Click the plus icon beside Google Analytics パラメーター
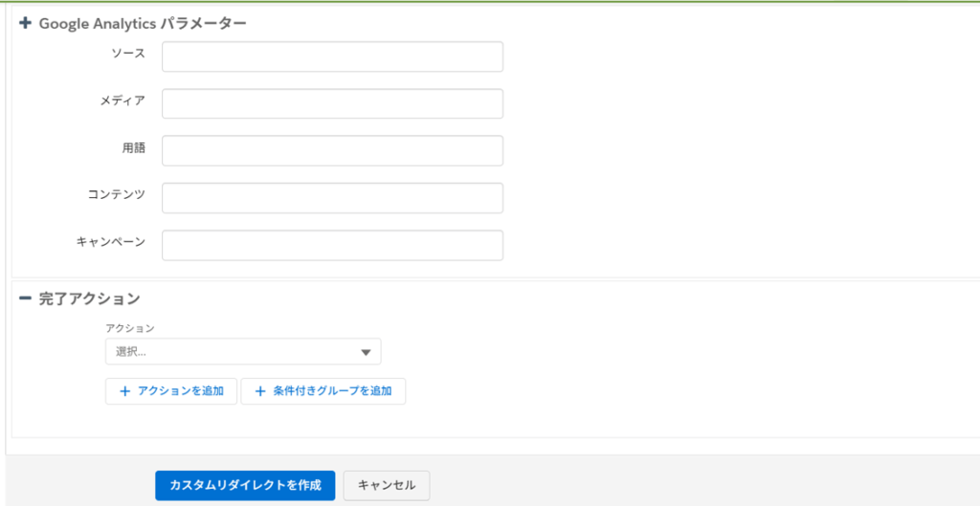 (x=25, y=23)
